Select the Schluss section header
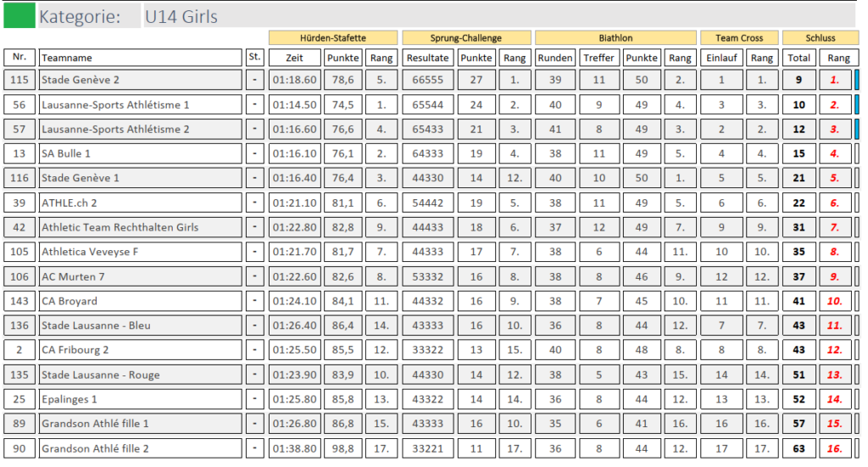 pos(821,38)
